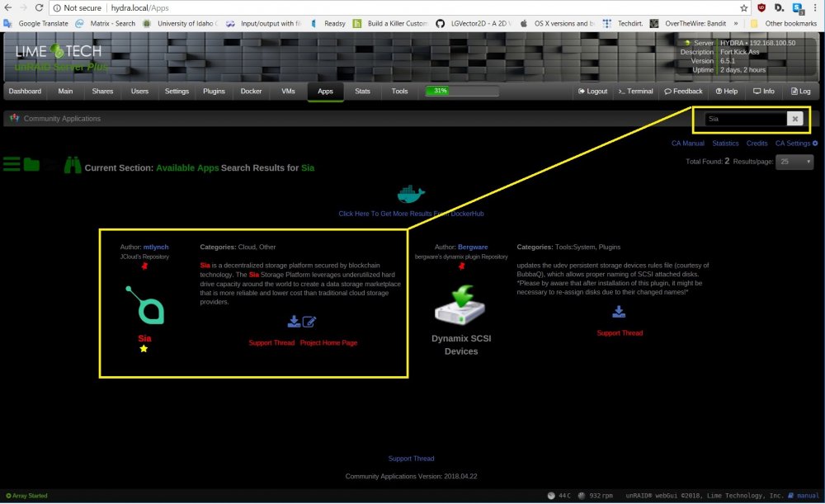Pin the Sia app with red pushpin
Image resolution: width=825 pixels, height=504 pixels.
pos(144,266)
